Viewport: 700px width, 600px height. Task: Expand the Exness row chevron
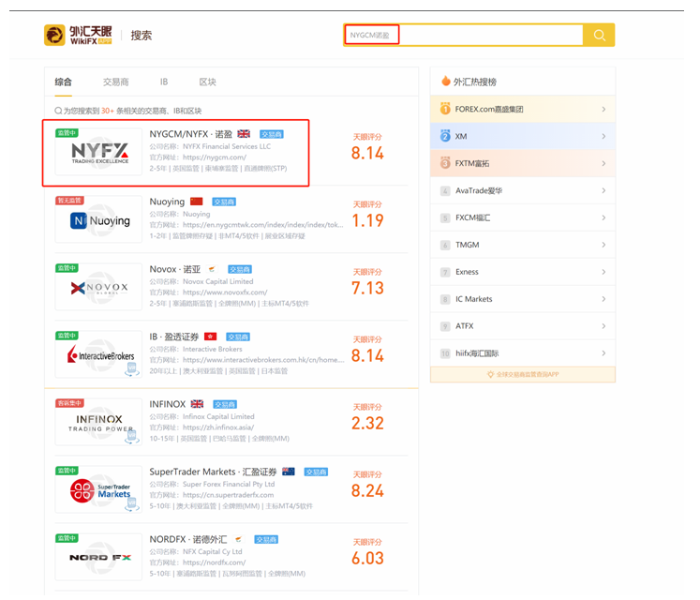tap(603, 272)
